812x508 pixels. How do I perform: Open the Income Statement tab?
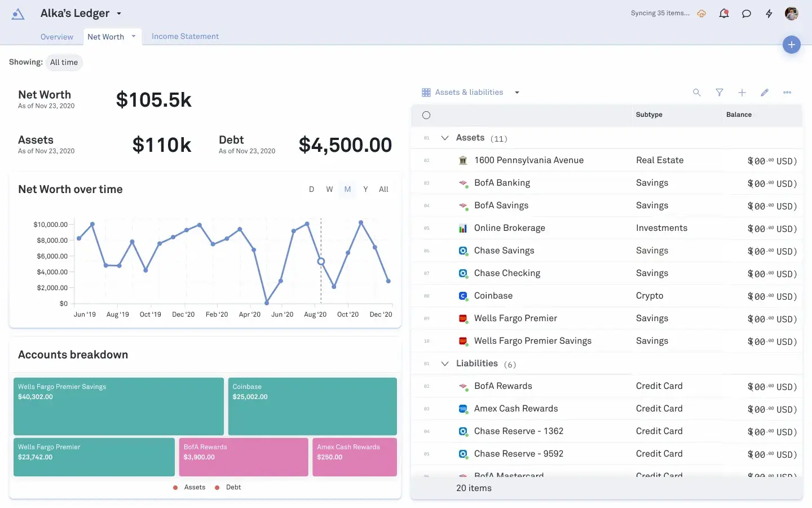click(x=185, y=37)
